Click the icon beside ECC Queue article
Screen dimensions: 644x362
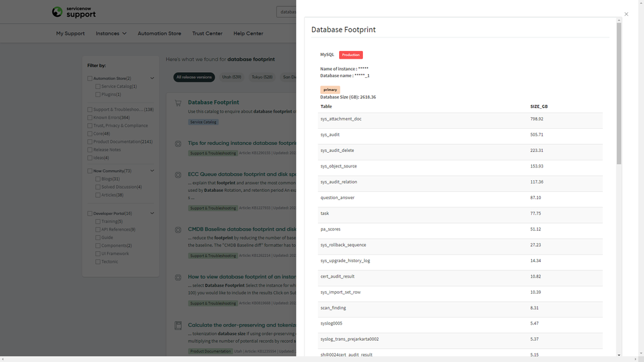[178, 175]
